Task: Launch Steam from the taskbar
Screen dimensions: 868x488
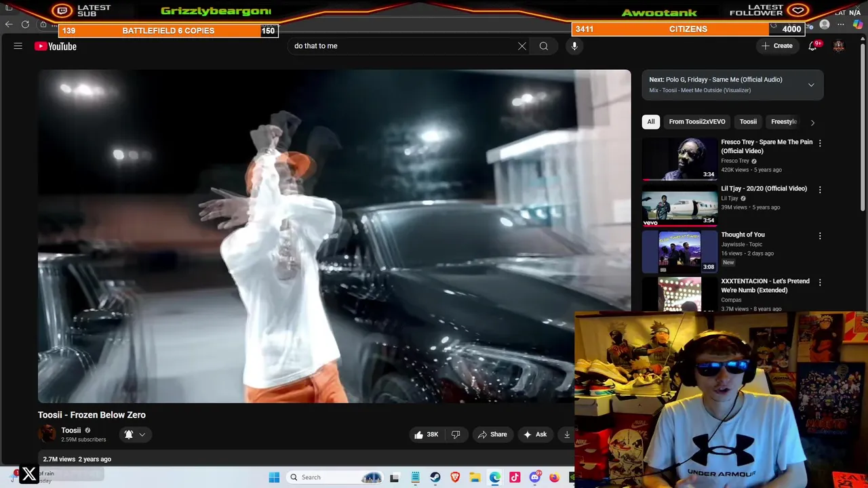Action: point(435,477)
